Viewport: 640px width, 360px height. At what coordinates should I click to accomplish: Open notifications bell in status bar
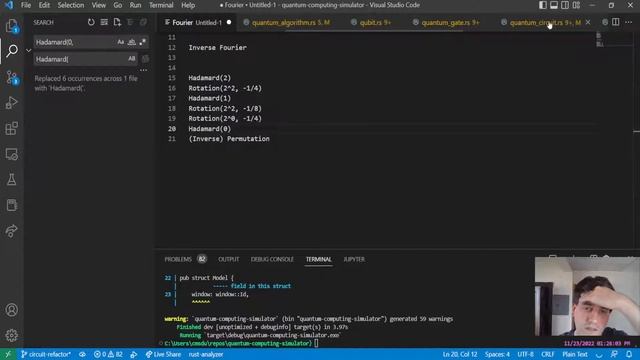tap(629, 354)
